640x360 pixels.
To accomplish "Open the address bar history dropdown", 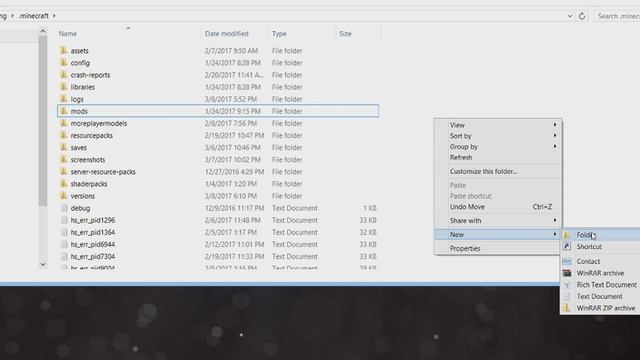I will click(570, 16).
